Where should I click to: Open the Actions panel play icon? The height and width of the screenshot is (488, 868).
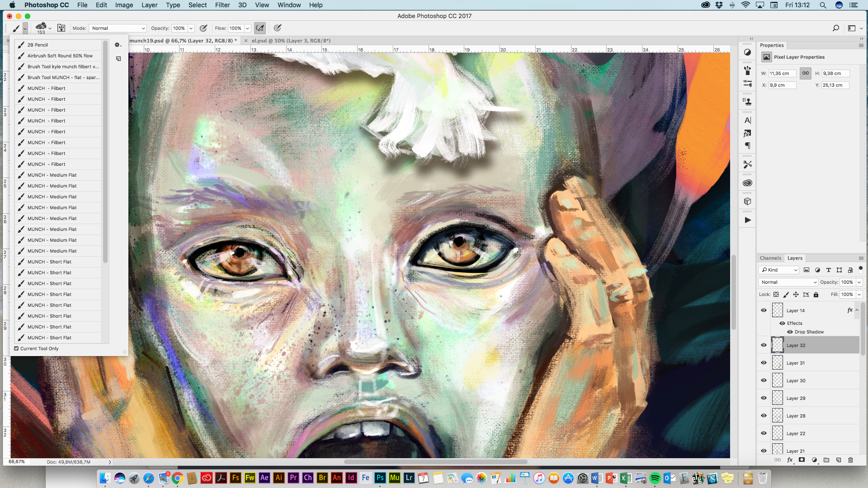747,220
